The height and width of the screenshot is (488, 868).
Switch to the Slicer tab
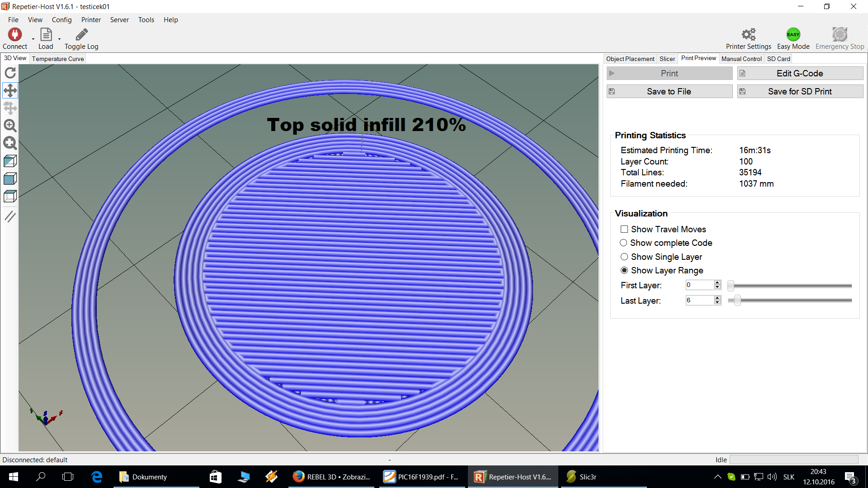click(667, 59)
